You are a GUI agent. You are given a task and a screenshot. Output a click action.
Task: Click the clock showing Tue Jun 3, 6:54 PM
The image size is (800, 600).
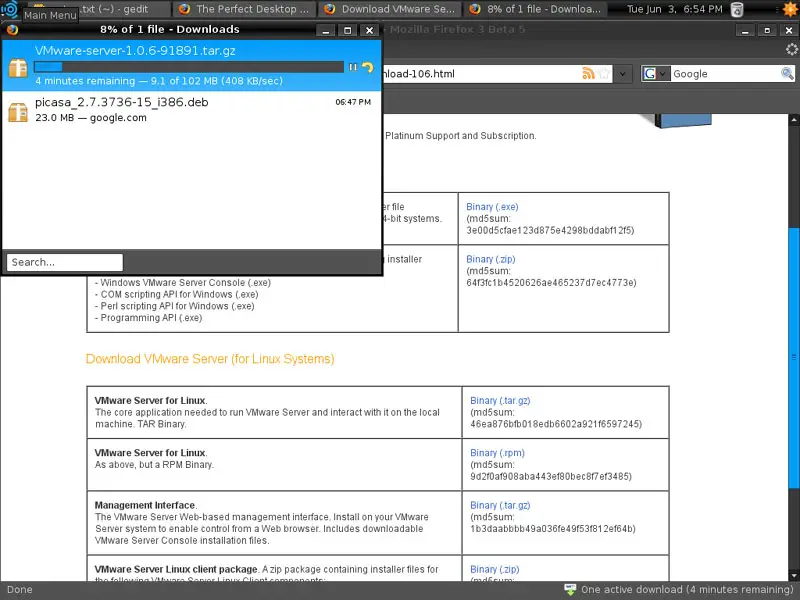(x=674, y=9)
